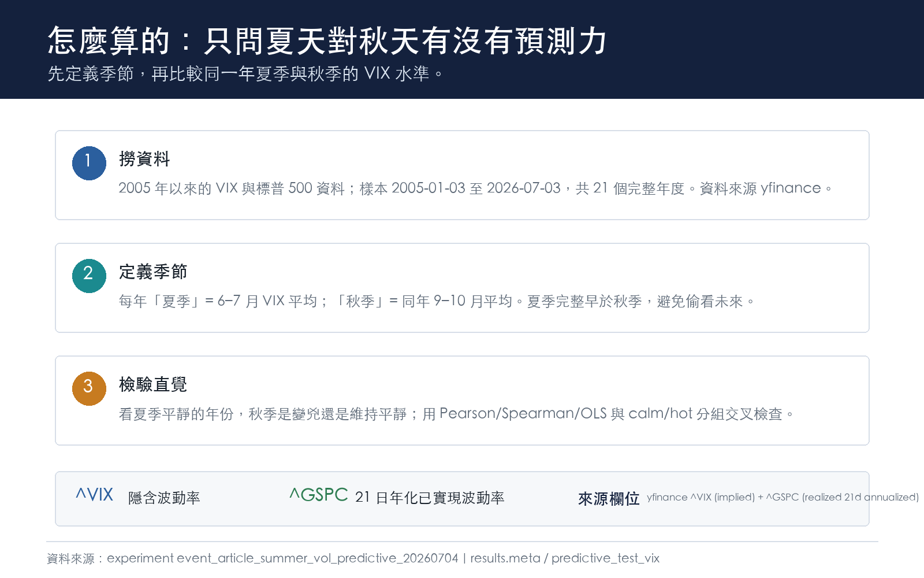Image resolution: width=924 pixels, height=578 pixels.
Task: Click the blue step 1 circle
Action: click(89, 163)
